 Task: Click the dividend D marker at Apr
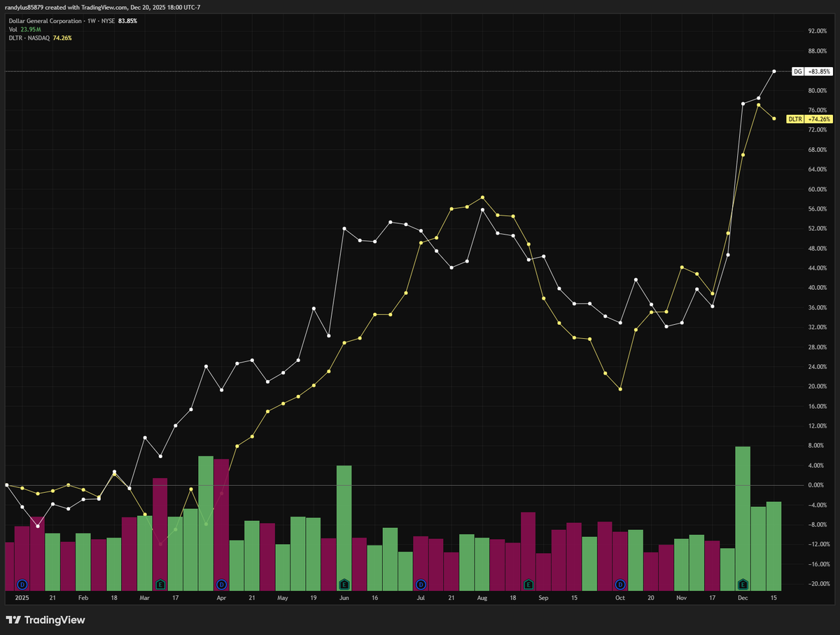(x=221, y=584)
